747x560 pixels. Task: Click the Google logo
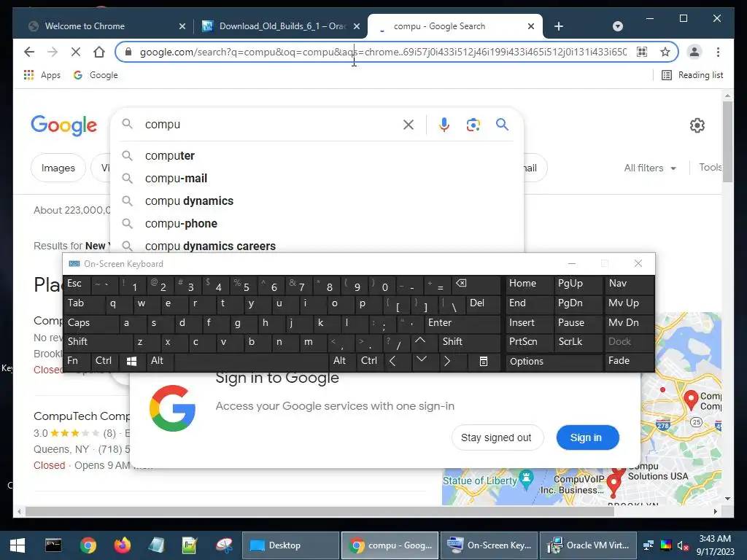(x=64, y=125)
